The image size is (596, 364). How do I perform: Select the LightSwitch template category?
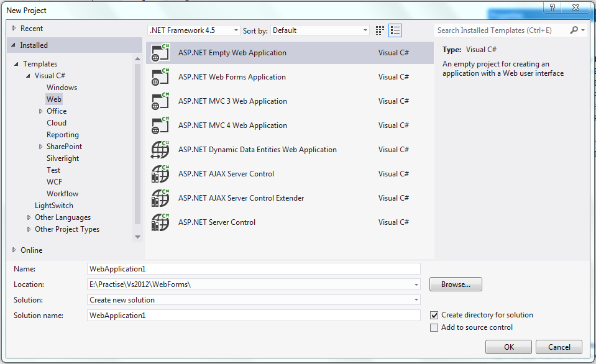[54, 205]
